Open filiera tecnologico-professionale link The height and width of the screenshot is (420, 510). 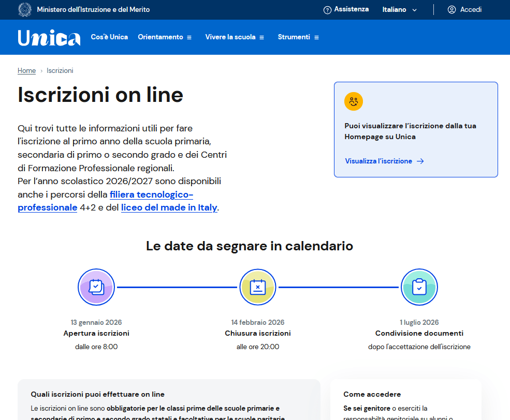pyautogui.click(x=151, y=195)
